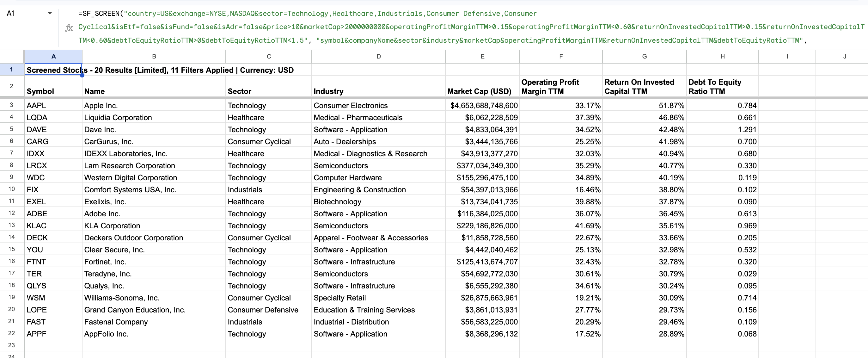
Task: Click the 'Specialty Retail' cell
Action: tap(378, 298)
